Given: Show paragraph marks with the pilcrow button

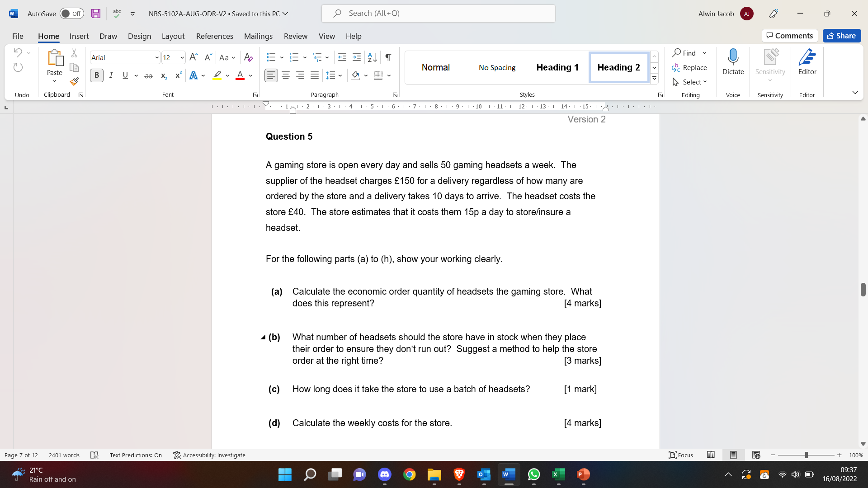Looking at the screenshot, I should pos(388,57).
